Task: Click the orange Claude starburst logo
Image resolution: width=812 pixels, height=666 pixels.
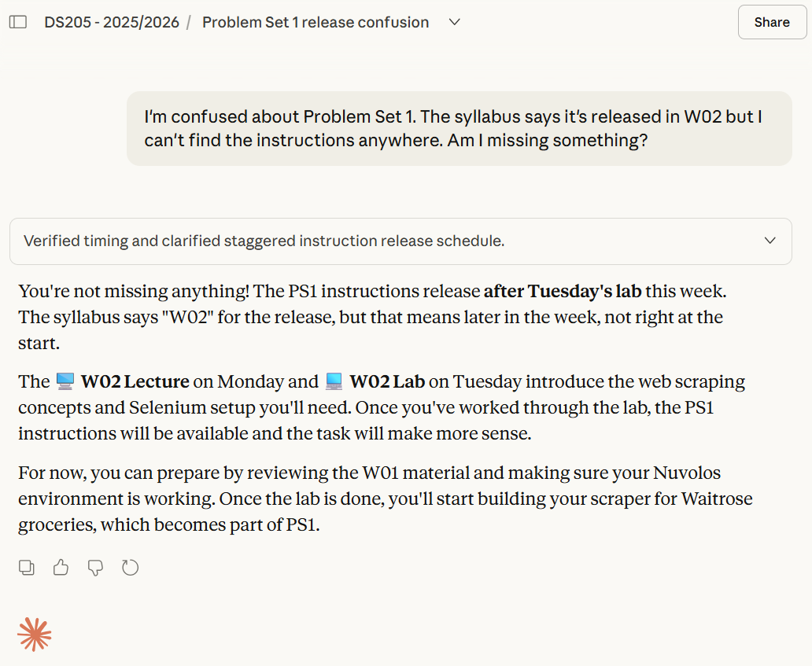Action: (x=35, y=634)
